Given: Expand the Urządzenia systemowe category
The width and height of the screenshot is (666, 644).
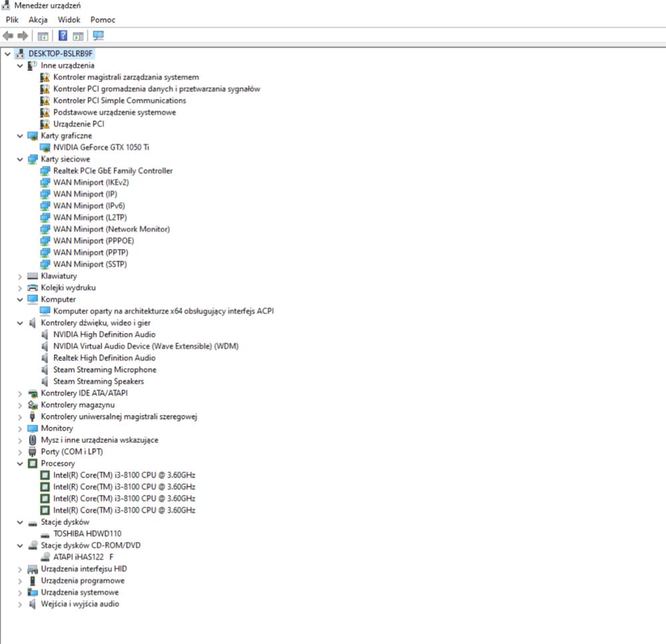Looking at the screenshot, I should [20, 593].
